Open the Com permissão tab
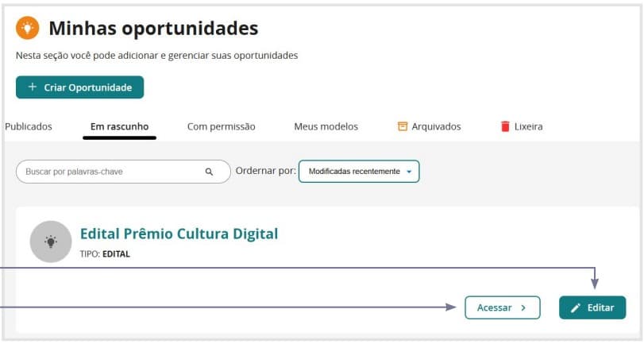Image resolution: width=644 pixels, height=344 pixels. pyautogui.click(x=221, y=126)
